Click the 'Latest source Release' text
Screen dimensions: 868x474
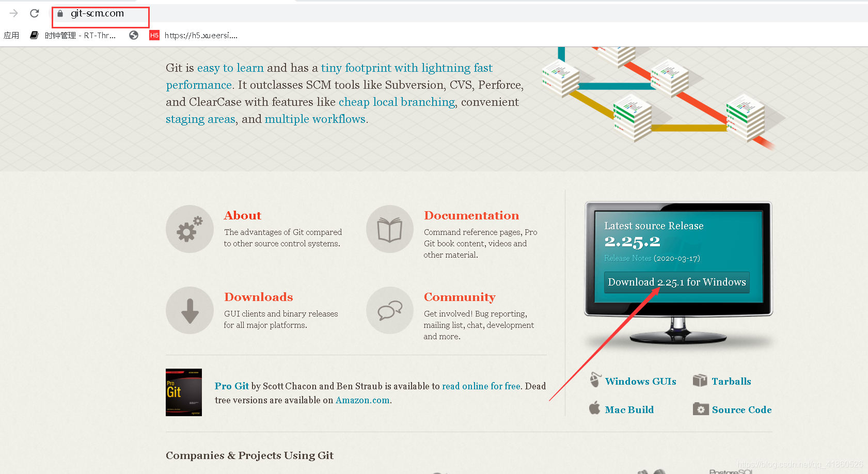(x=654, y=226)
